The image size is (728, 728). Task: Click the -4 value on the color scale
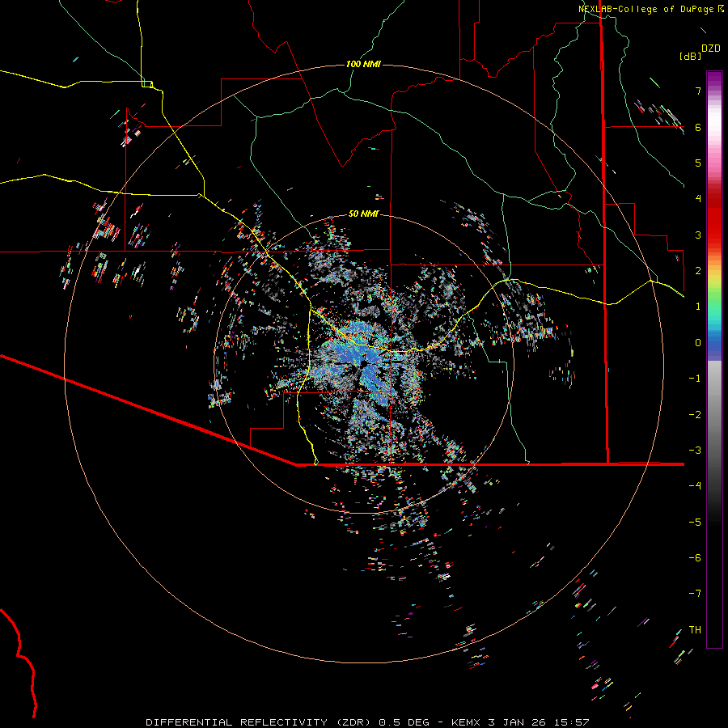click(695, 486)
